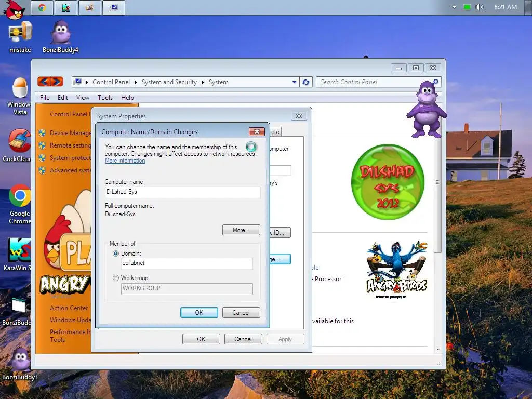Open the KaraWin taskbar shortcut

pos(66,7)
